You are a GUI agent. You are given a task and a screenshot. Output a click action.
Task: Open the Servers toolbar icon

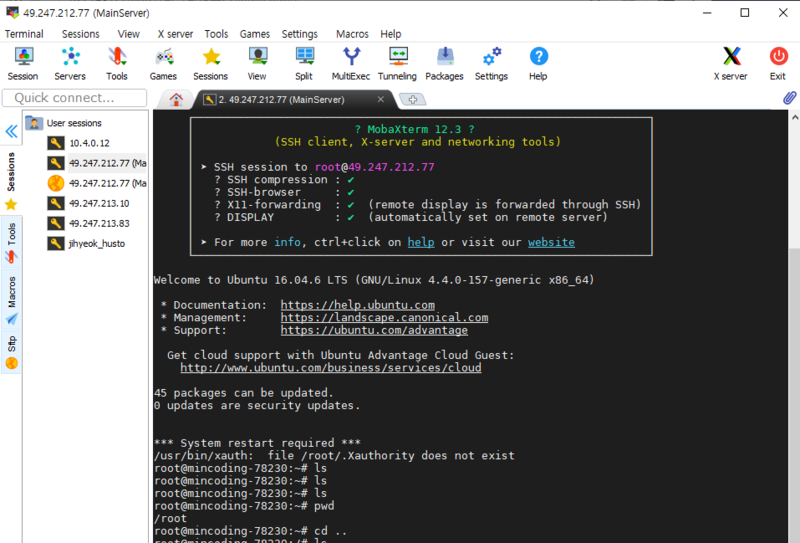point(70,64)
